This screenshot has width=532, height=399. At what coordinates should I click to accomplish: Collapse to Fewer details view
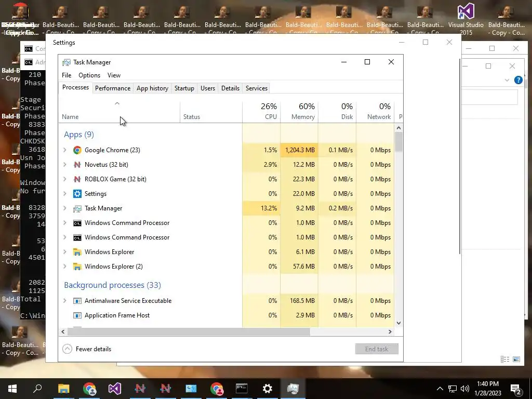click(x=87, y=349)
